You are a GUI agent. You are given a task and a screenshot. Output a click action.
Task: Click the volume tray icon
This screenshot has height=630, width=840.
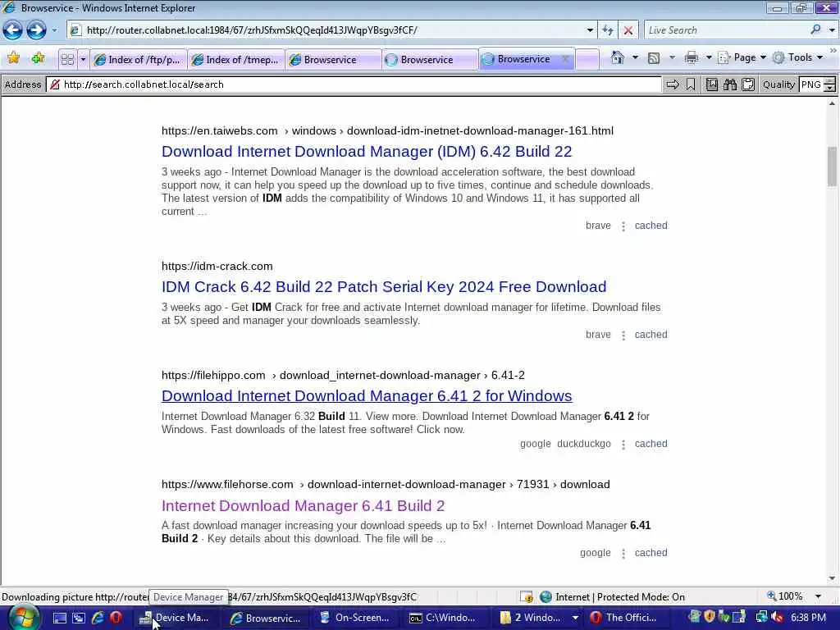tap(778, 617)
